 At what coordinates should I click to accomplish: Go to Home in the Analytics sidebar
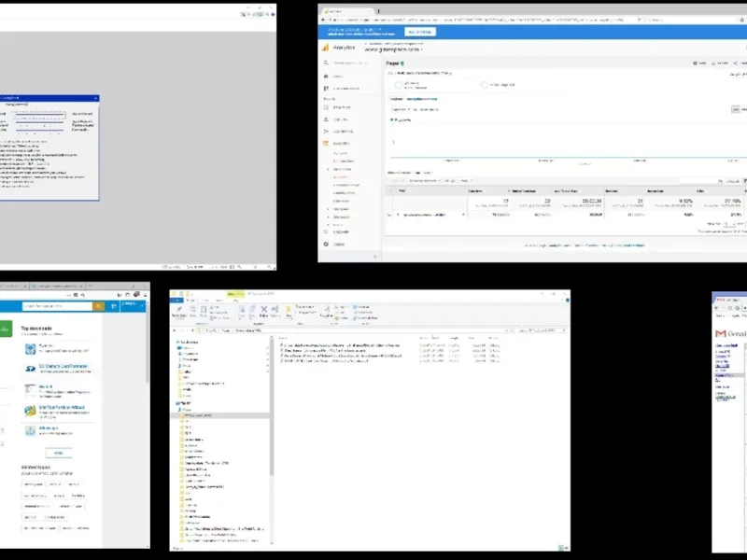tap(326, 77)
